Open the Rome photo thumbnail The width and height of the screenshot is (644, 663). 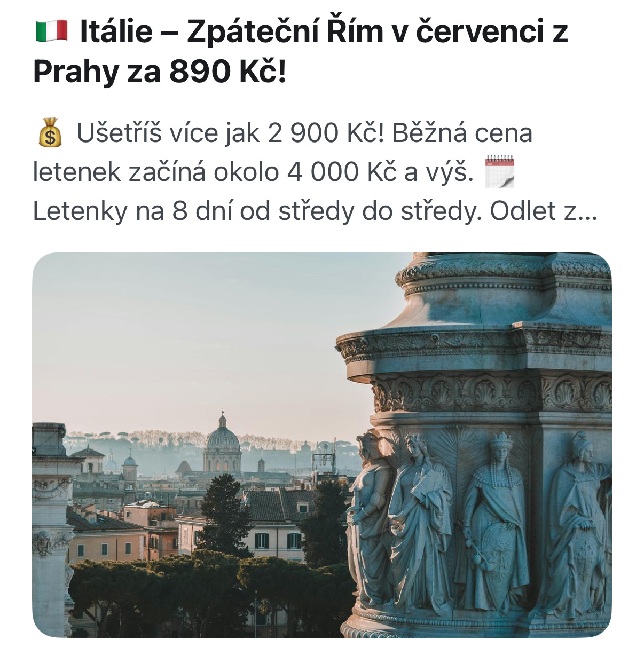coord(322,445)
